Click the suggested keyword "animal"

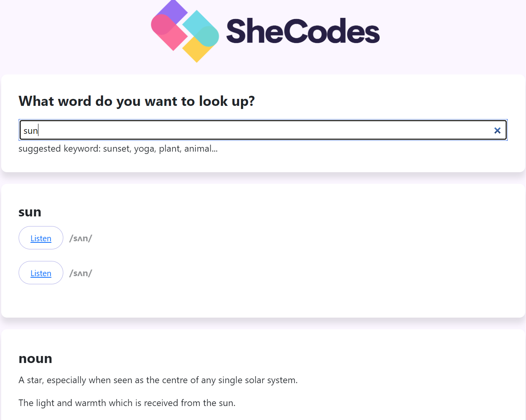tap(199, 149)
